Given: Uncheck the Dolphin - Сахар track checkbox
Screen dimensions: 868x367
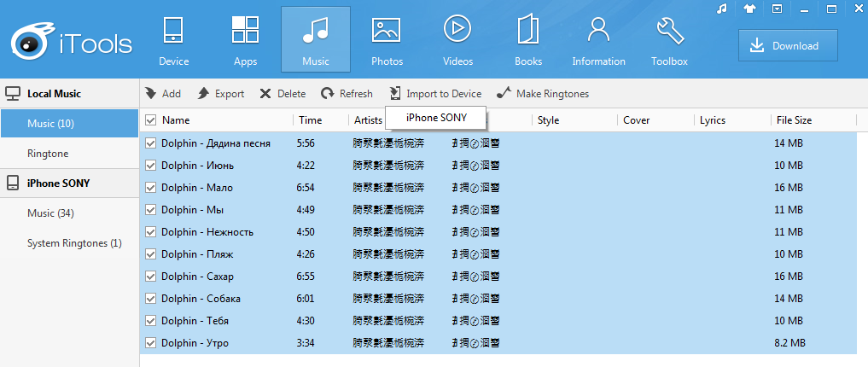Looking at the screenshot, I should pyautogui.click(x=151, y=277).
